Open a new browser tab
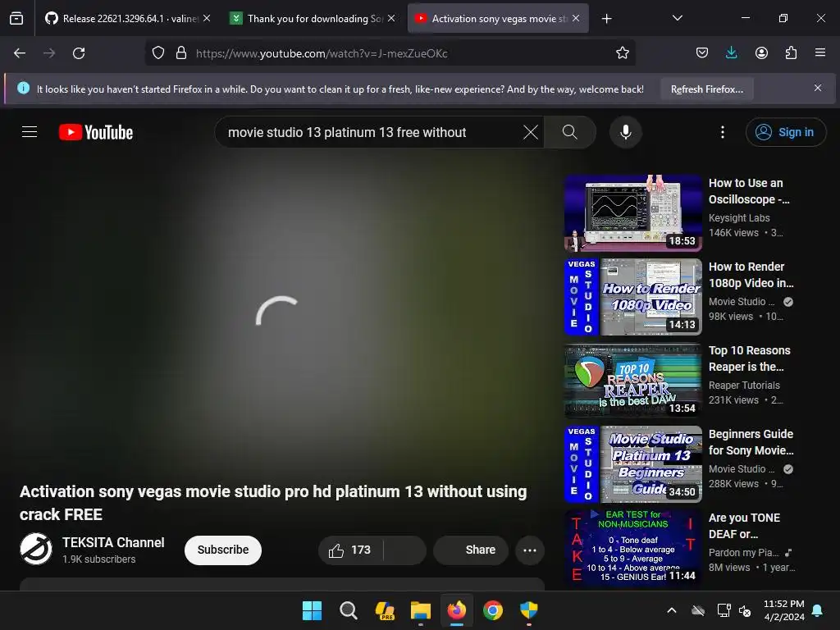 tap(606, 19)
